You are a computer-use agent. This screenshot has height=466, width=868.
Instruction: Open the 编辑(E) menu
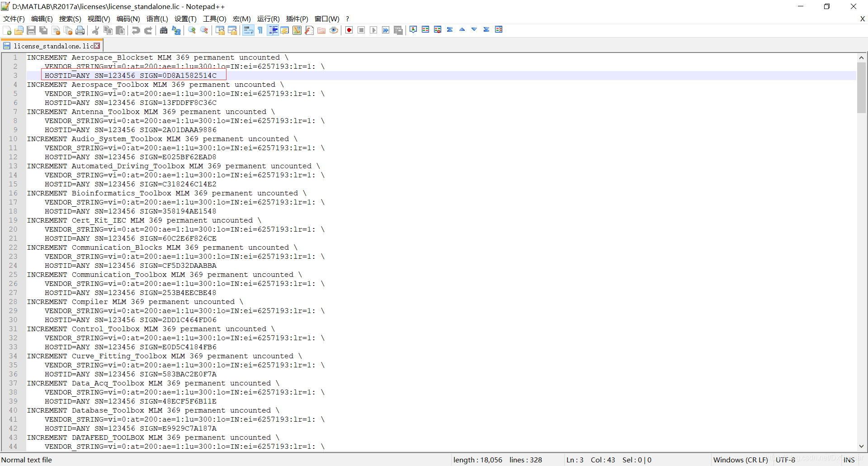click(x=42, y=19)
